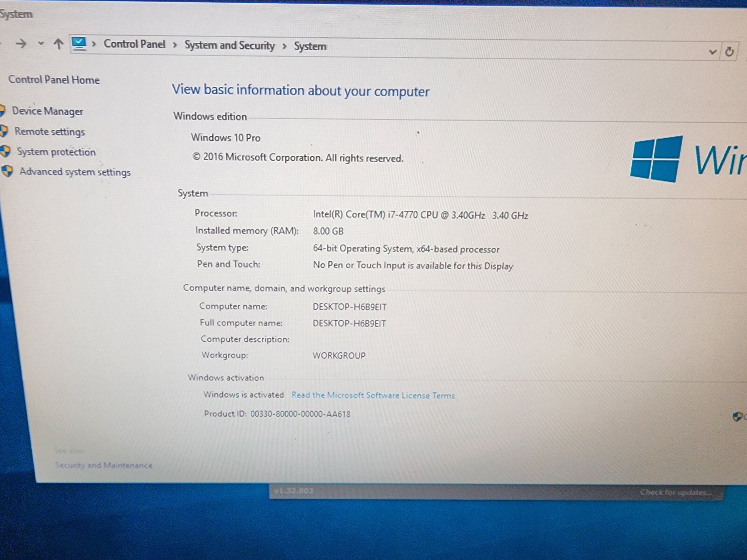Click the Windows logo graphic
Image resolution: width=747 pixels, height=560 pixels.
pos(656,159)
